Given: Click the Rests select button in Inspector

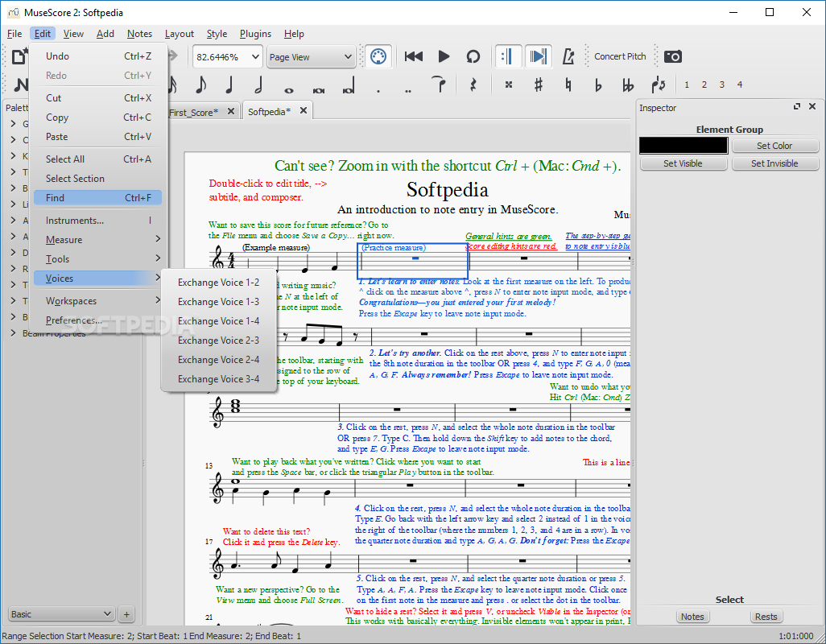Looking at the screenshot, I should (x=766, y=616).
